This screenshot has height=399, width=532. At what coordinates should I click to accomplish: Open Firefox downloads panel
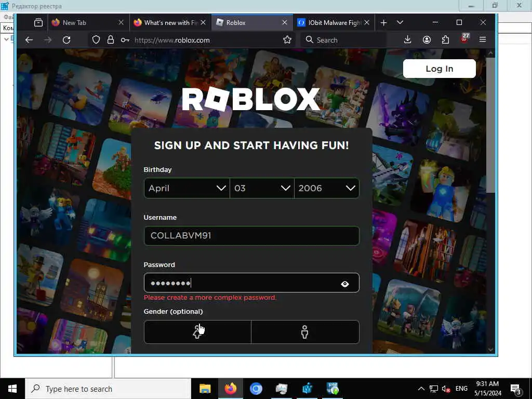[x=407, y=39]
